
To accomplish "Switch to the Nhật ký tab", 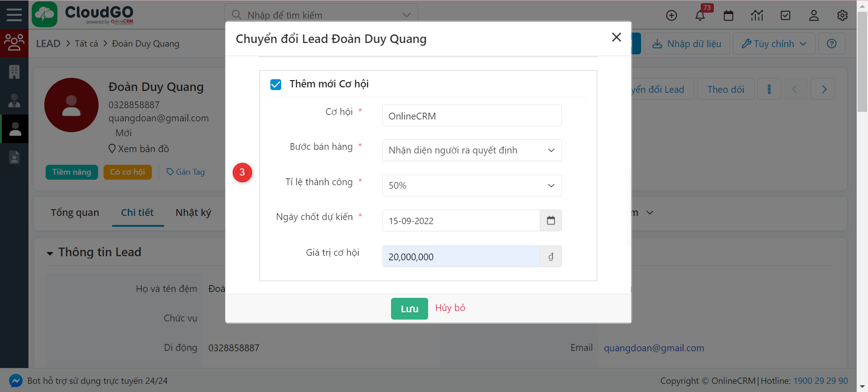I will (193, 213).
